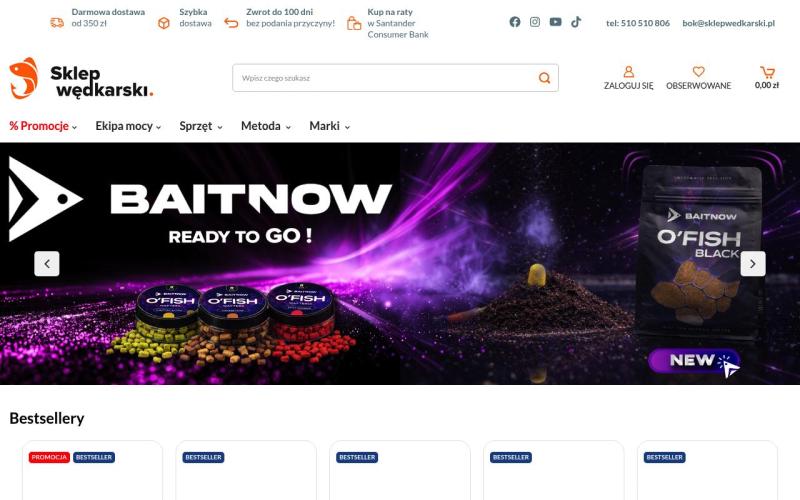Open Obserwowane heart icon
800x500 pixels.
click(x=698, y=71)
